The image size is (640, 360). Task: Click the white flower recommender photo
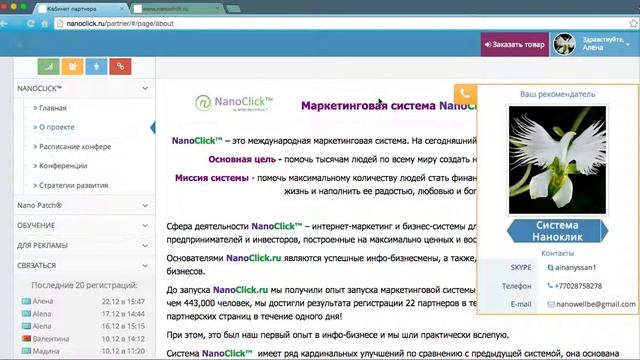tap(557, 160)
